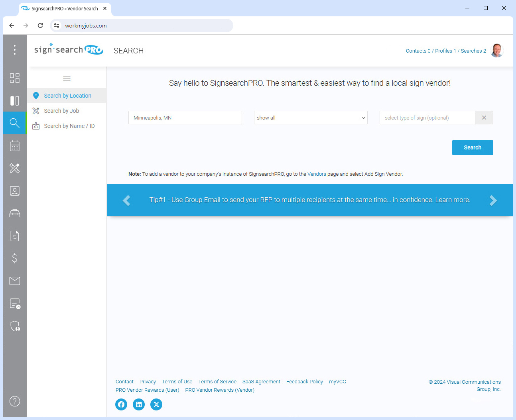The image size is (516, 420).
Task: Select the magnifier search icon in sidebar
Action: click(15, 123)
